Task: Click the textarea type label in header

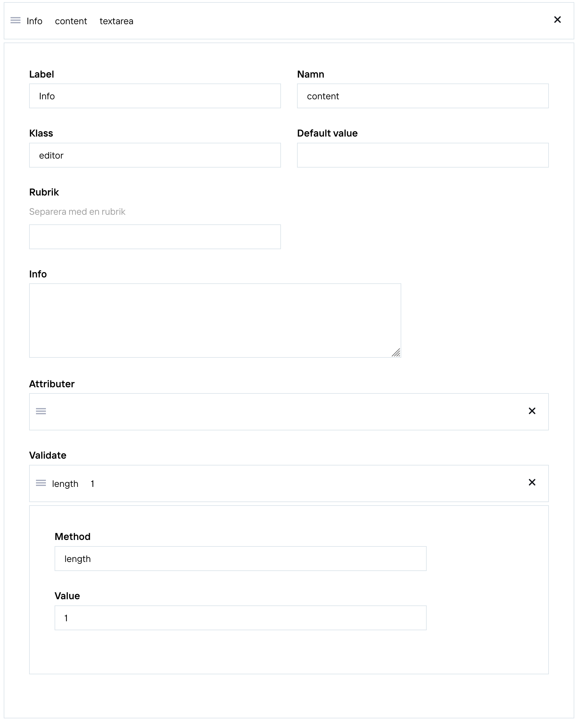Action: 116,21
